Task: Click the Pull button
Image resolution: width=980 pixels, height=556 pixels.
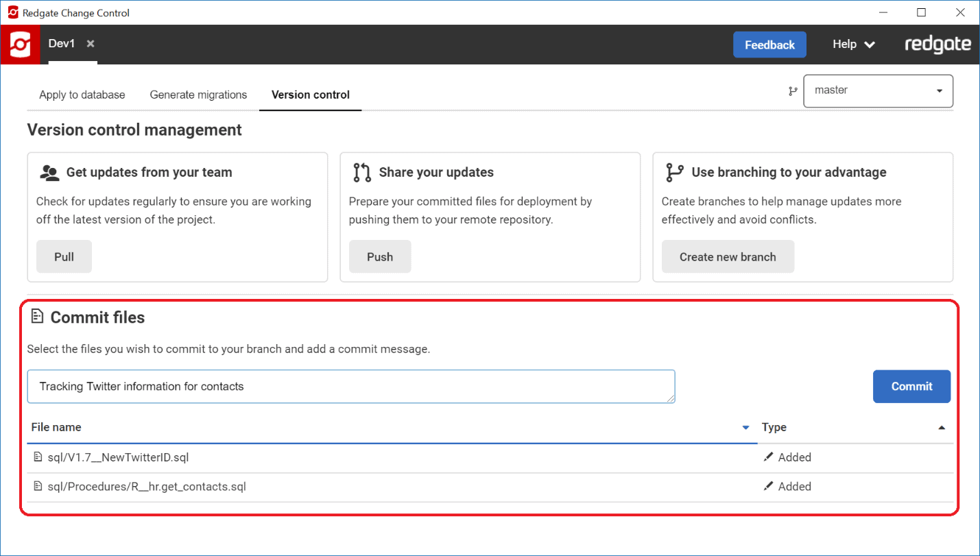Action: (64, 257)
